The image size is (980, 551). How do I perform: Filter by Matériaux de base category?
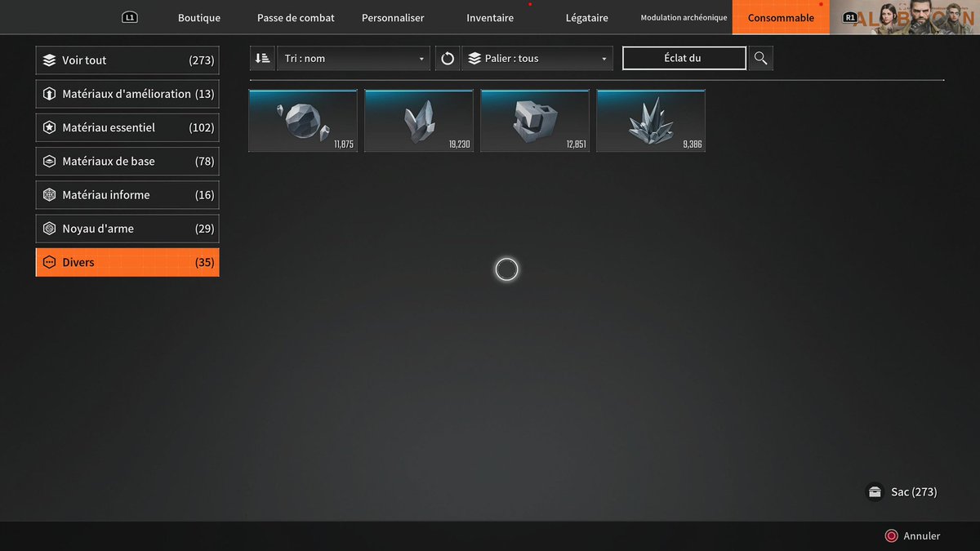pos(127,162)
